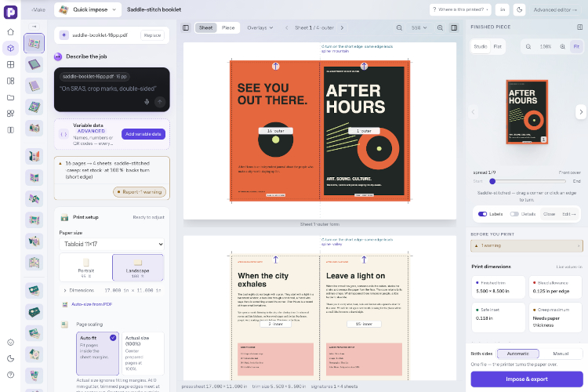
Task: Zoom in the sheet view
Action: tap(441, 27)
